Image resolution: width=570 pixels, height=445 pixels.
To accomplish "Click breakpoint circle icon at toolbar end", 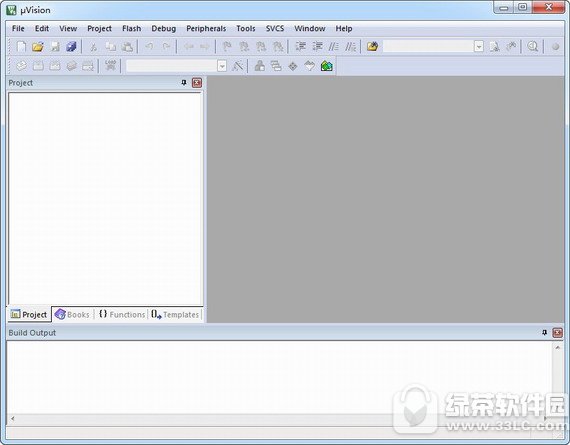I will (x=555, y=47).
